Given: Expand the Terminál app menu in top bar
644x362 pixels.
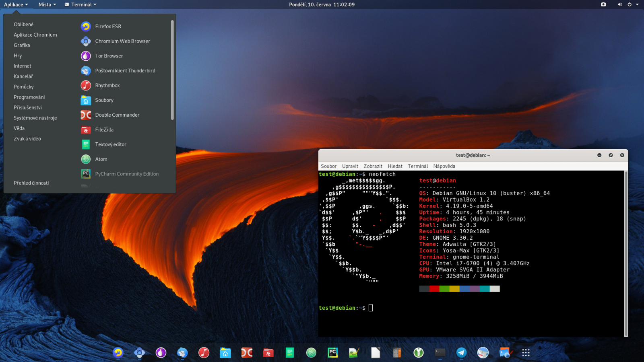Looking at the screenshot, I should pyautogui.click(x=80, y=4).
